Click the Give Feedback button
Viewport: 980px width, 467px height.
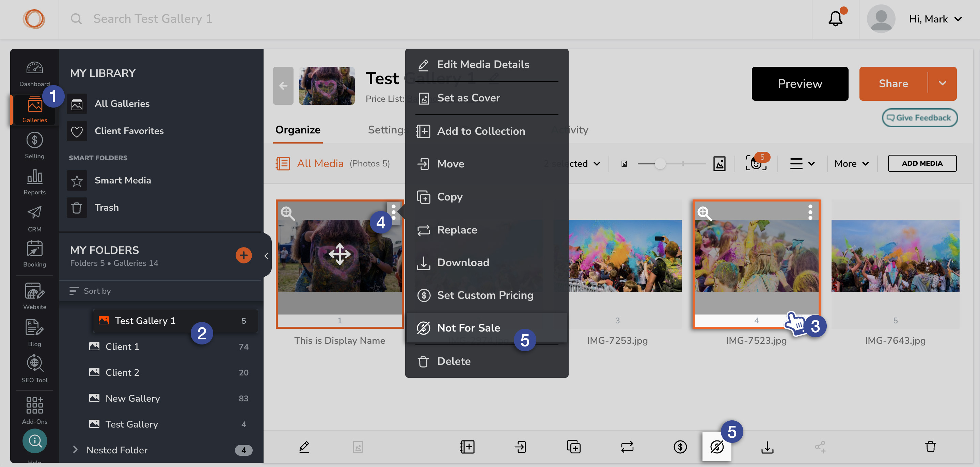[919, 117]
